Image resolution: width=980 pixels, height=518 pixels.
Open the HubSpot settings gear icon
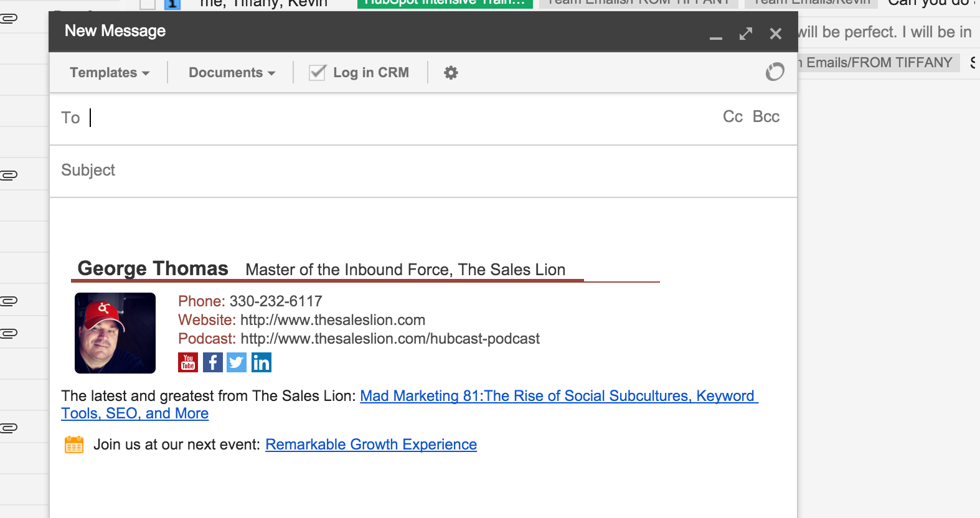(451, 73)
